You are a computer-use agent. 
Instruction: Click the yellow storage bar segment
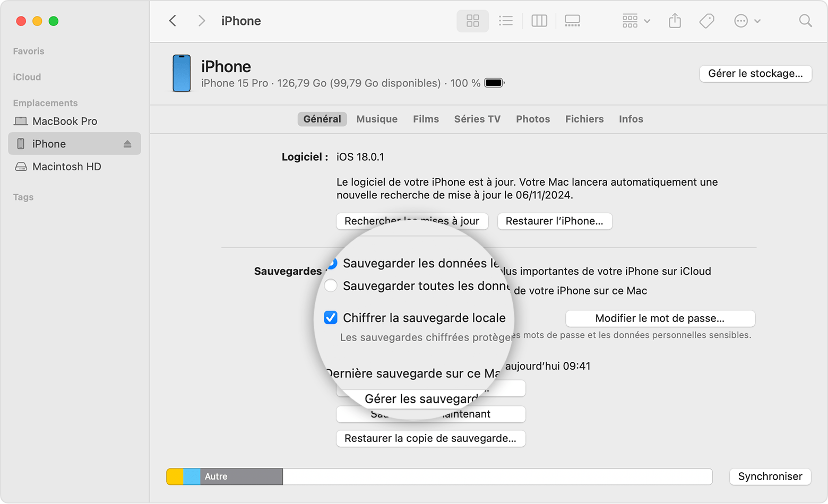[x=175, y=476]
